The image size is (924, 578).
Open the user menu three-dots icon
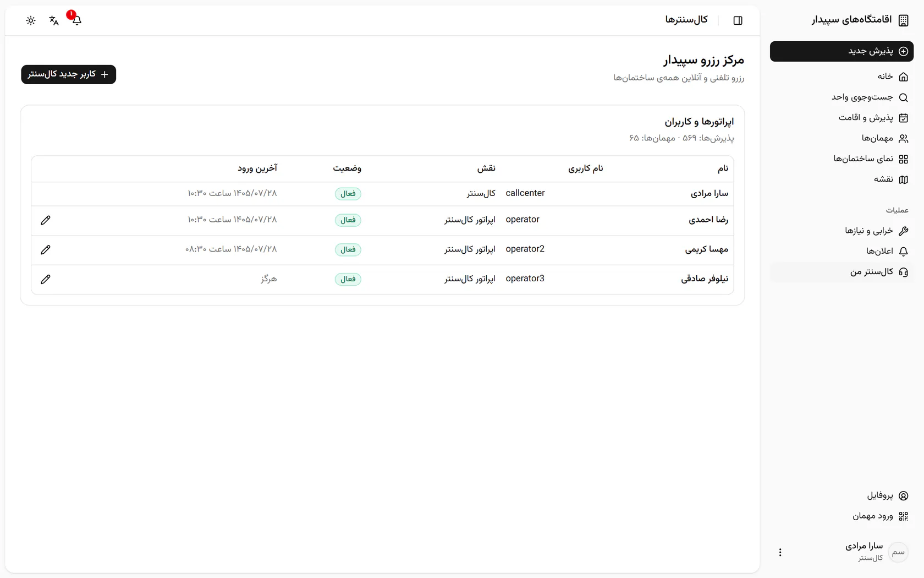[x=780, y=552]
